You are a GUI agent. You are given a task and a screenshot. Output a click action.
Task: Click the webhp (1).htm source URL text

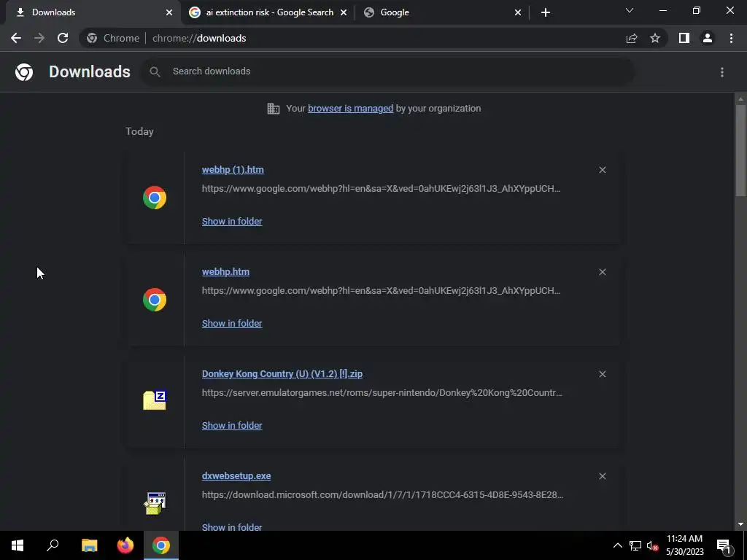coord(381,189)
